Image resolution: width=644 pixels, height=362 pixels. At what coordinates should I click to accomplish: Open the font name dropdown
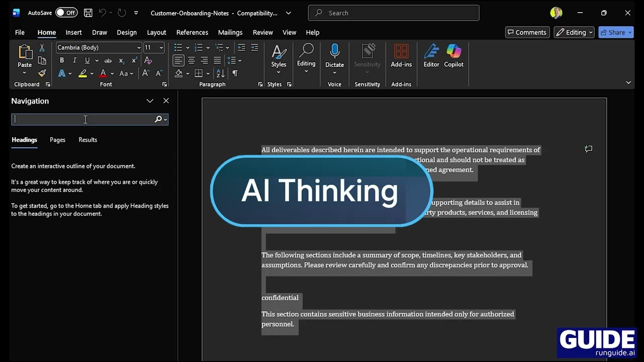pyautogui.click(x=139, y=47)
